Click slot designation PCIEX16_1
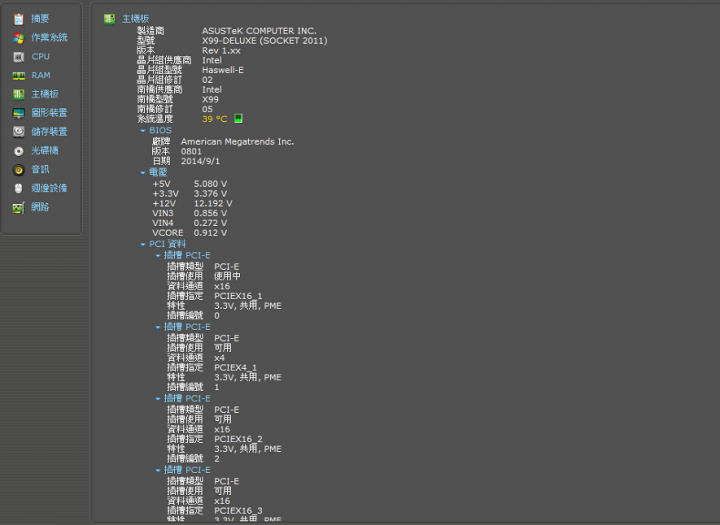Viewport: 720px width, 525px height. coord(238,296)
